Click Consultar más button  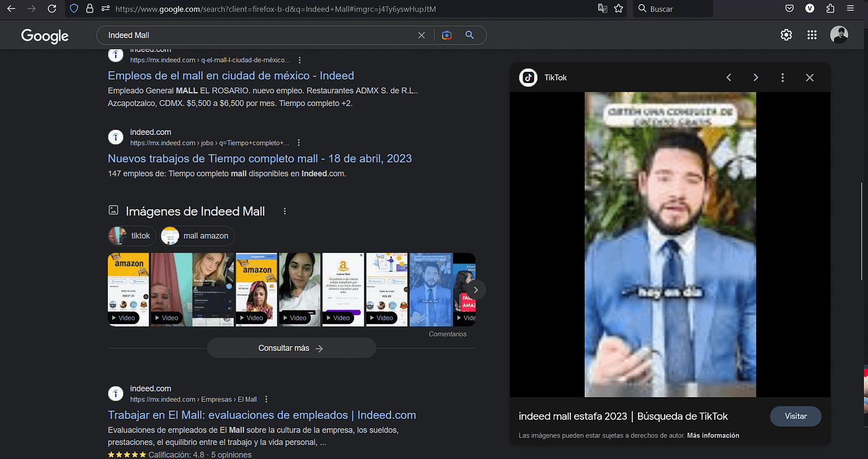(x=291, y=348)
